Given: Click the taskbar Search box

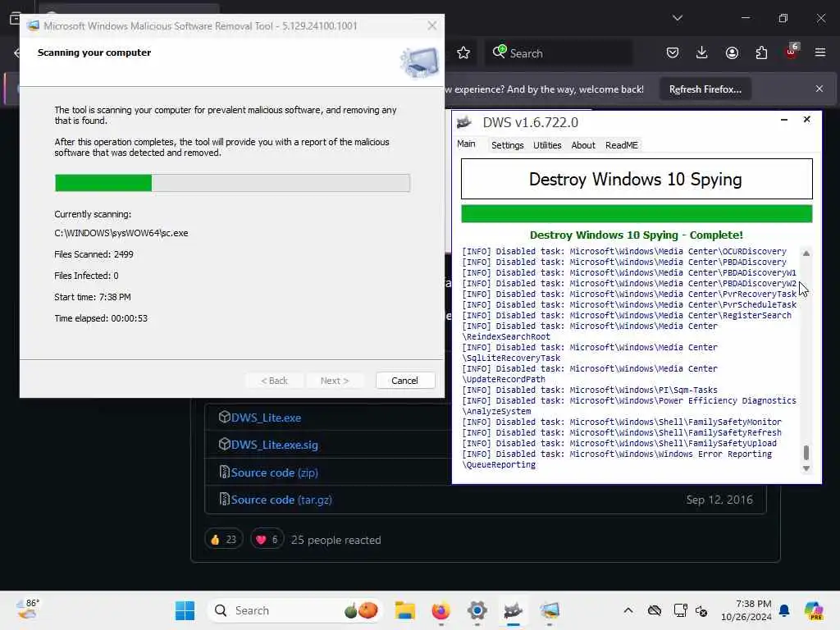Looking at the screenshot, I should tap(295, 610).
